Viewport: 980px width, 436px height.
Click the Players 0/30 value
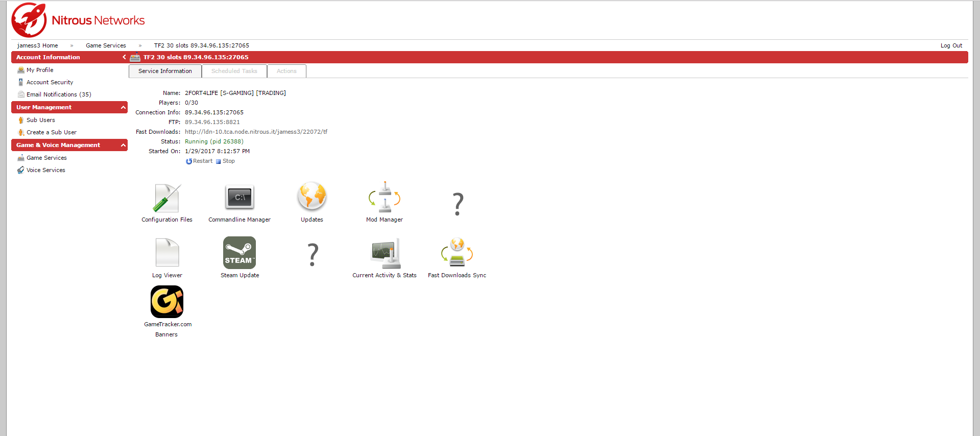[x=192, y=103]
